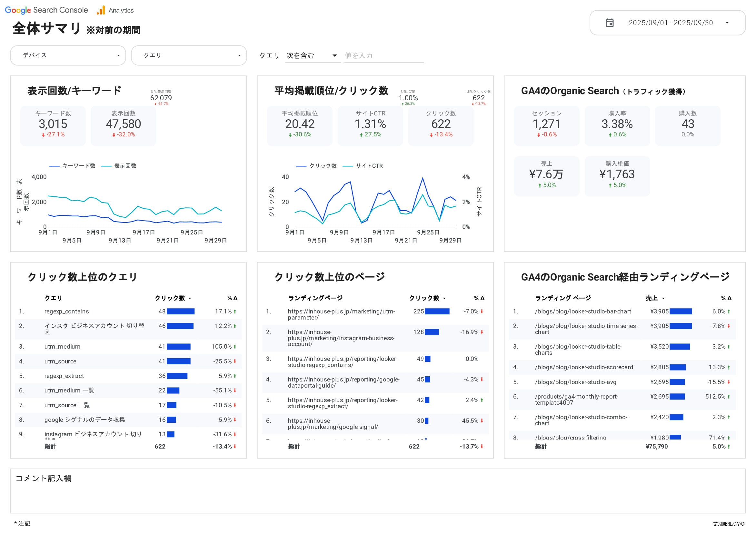Viewport: 756px width, 534px height.
Task: Click sort arrow in landing page クリック数 header
Action: [444, 298]
